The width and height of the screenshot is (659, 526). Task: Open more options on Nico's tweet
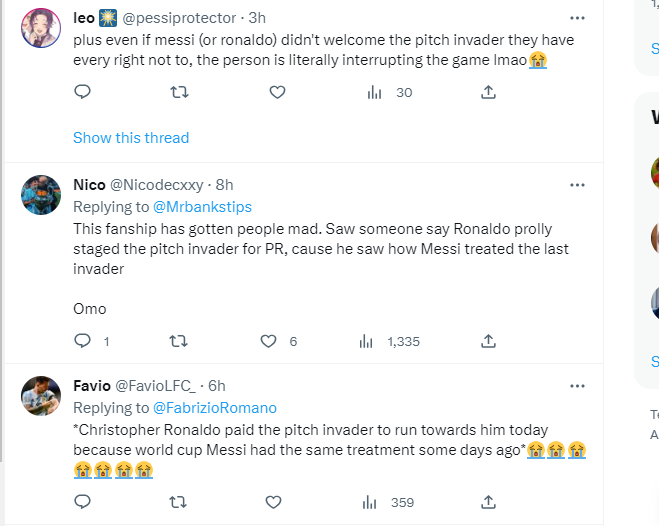pyautogui.click(x=577, y=185)
